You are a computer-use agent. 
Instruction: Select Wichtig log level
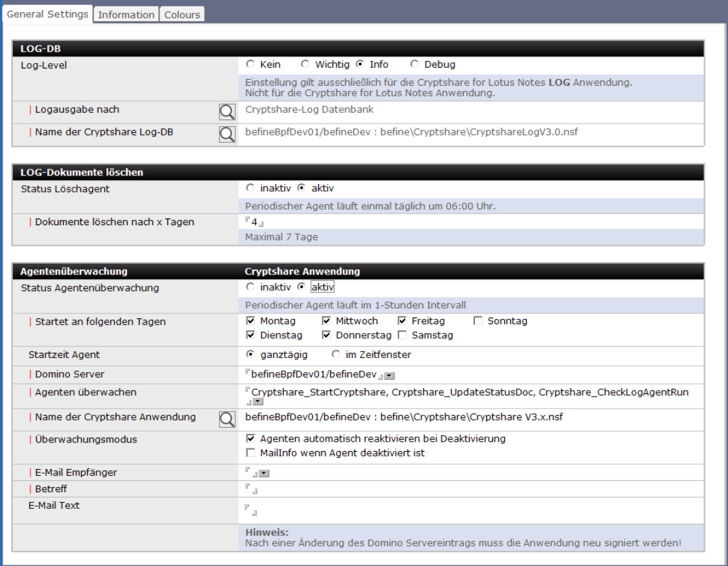coord(305,64)
